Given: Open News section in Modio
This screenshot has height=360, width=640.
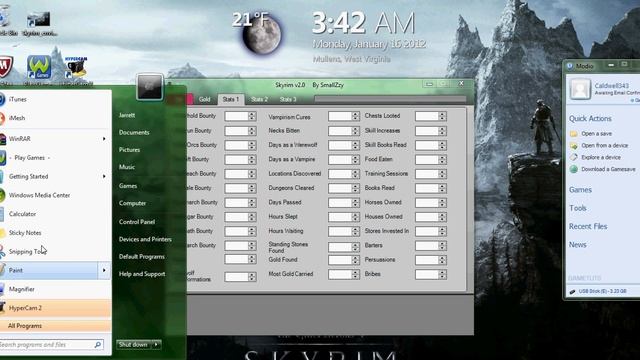Looking at the screenshot, I should (x=578, y=245).
